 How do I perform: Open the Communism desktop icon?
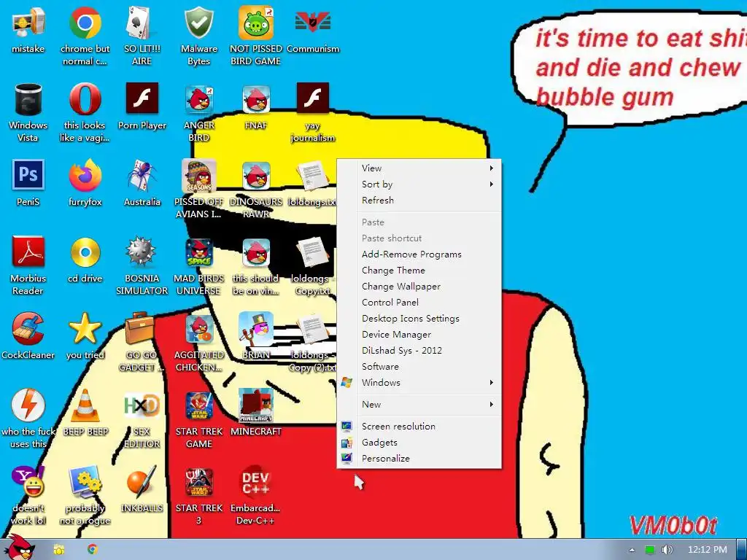click(x=312, y=29)
